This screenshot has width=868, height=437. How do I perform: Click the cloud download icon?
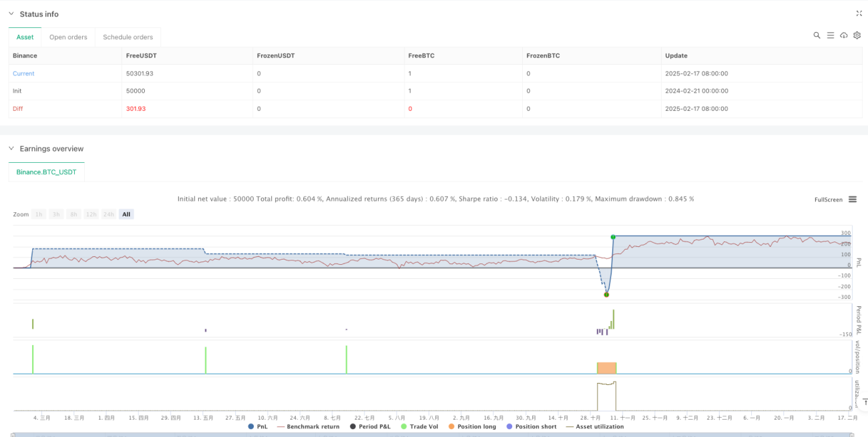(844, 35)
